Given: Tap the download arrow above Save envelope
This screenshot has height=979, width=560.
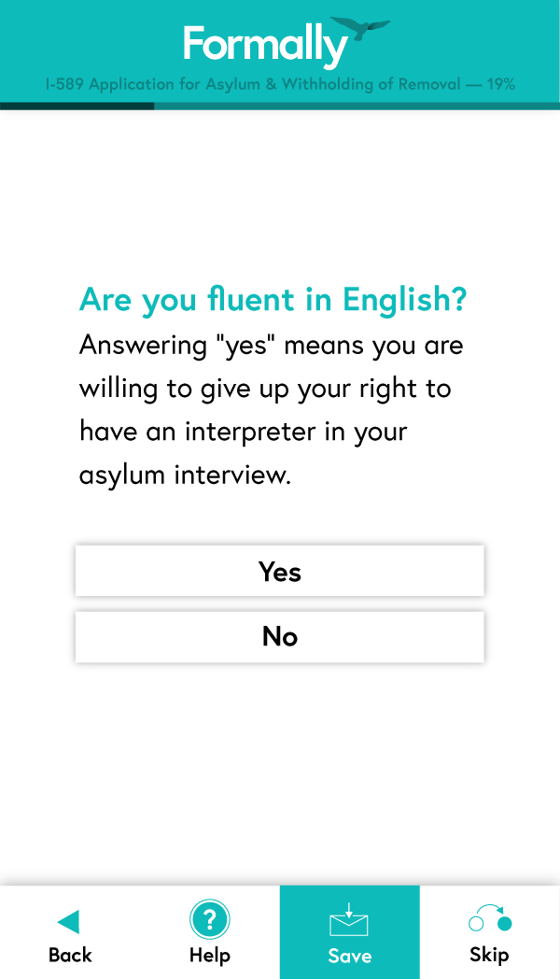Looking at the screenshot, I should (x=349, y=910).
